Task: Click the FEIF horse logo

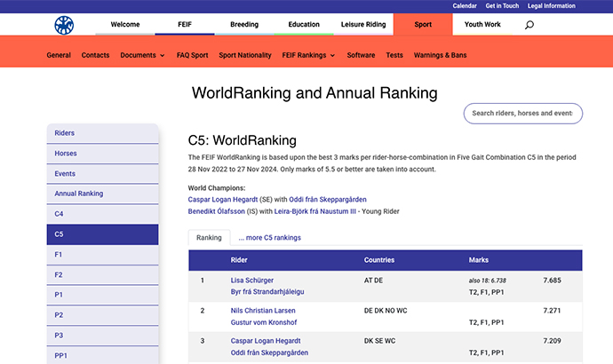Action: (x=64, y=24)
